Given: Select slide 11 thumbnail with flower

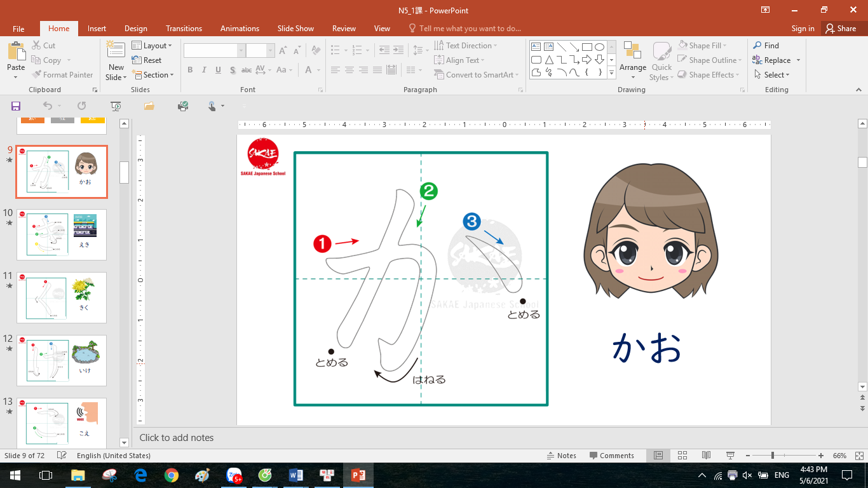Looking at the screenshot, I should pyautogui.click(x=62, y=297).
